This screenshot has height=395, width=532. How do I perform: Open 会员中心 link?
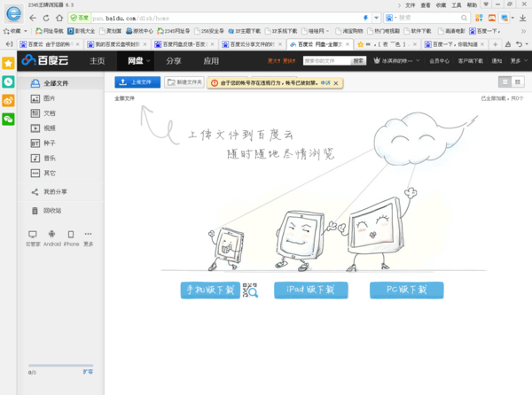pos(439,60)
